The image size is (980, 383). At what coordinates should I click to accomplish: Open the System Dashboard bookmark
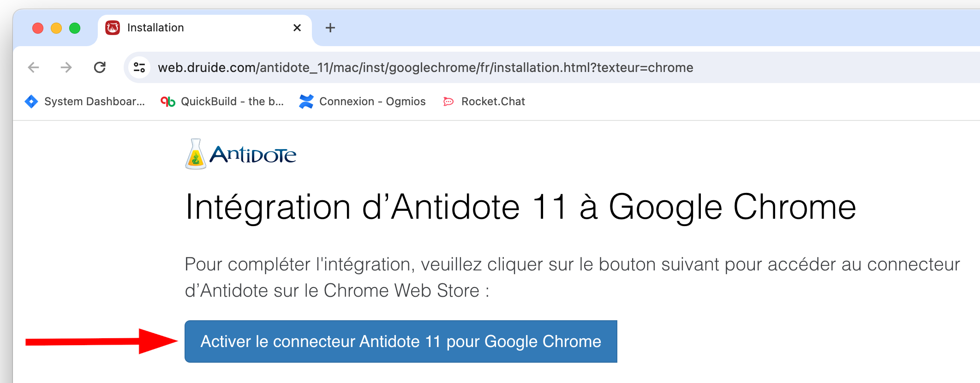tap(85, 102)
